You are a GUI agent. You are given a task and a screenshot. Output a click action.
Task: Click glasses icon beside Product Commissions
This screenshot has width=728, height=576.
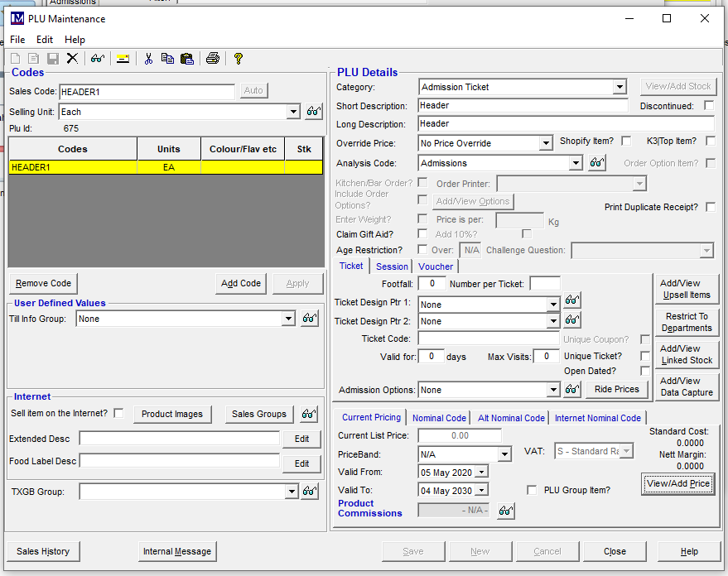pyautogui.click(x=505, y=511)
